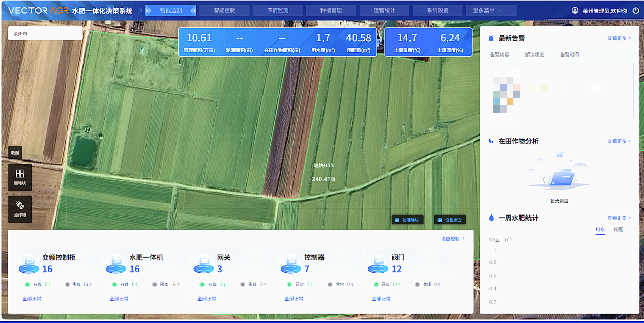Viewport: 644px width, 323px height.
Task: Click the alarm bell icon beside 最新告警
Action: [490, 37]
